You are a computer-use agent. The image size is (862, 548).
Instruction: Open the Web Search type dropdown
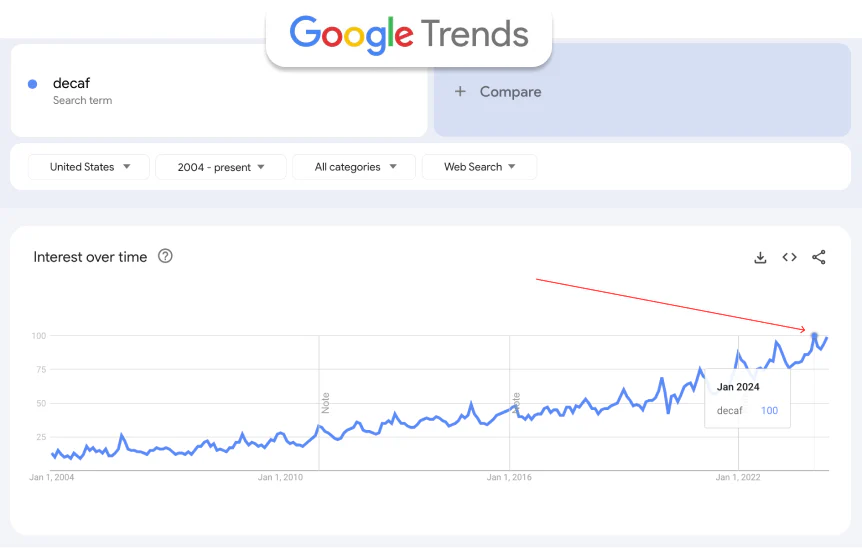tap(479, 167)
